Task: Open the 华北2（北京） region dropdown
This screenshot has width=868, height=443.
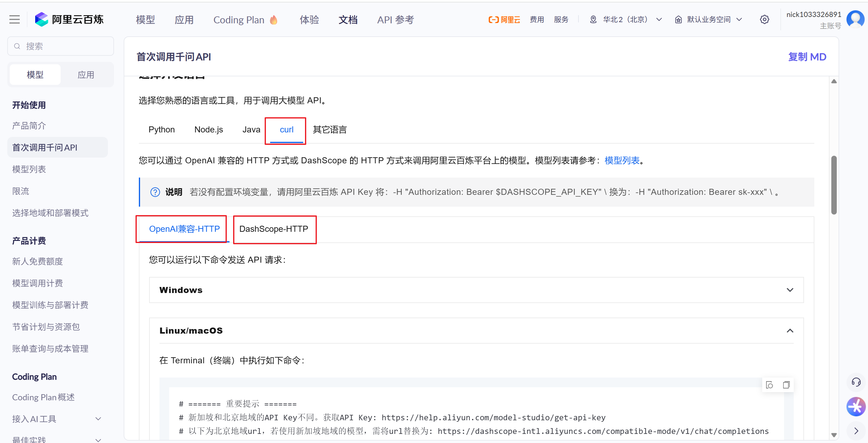Action: (626, 19)
